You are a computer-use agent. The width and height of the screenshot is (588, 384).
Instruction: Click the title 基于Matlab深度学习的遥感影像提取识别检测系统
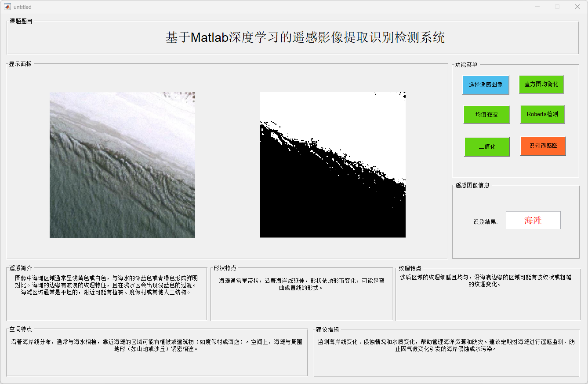point(305,37)
